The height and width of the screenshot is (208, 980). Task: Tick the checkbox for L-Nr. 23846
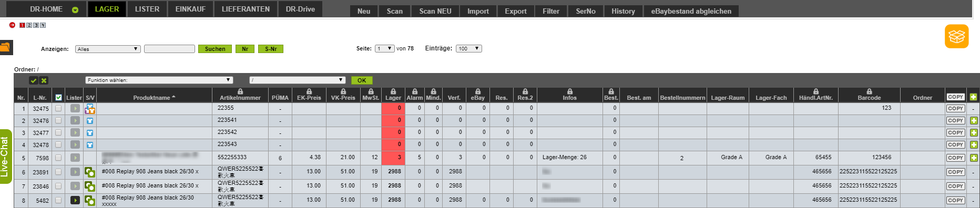[x=58, y=186]
